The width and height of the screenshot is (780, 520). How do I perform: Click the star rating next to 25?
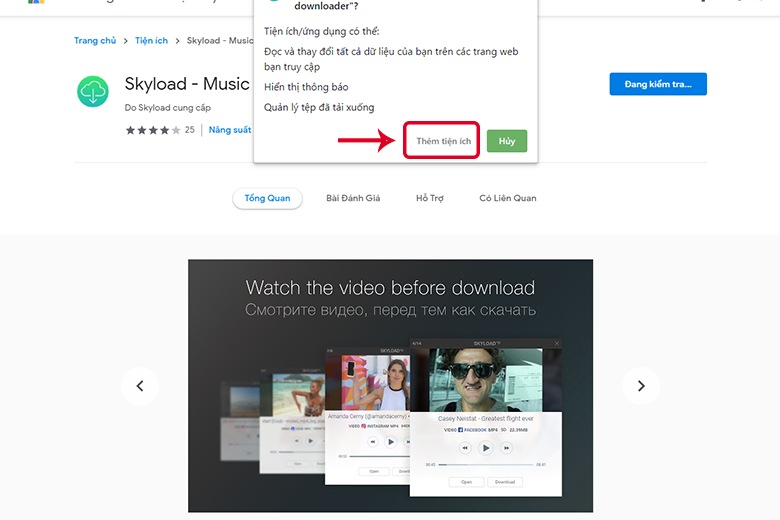click(153, 130)
